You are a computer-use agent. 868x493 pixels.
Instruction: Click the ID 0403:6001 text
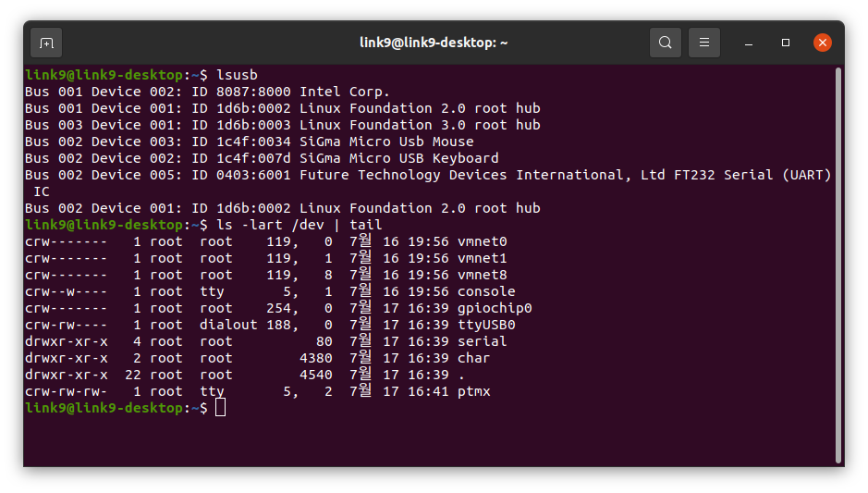click(x=241, y=175)
